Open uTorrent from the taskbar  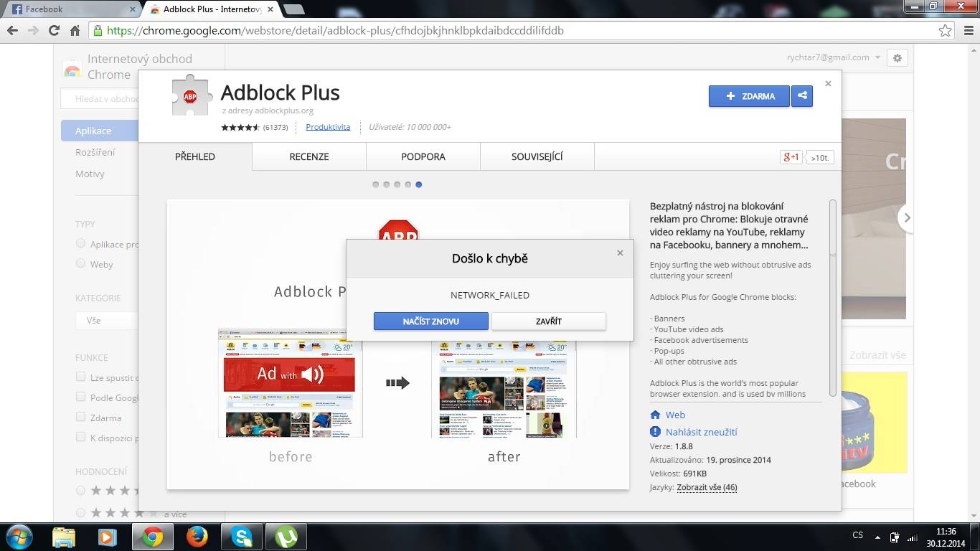click(x=286, y=537)
